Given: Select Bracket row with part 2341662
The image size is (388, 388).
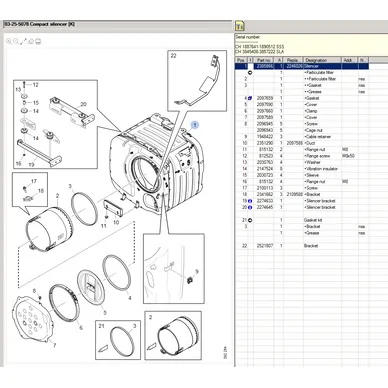Looking at the screenshot, I should [x=302, y=194].
